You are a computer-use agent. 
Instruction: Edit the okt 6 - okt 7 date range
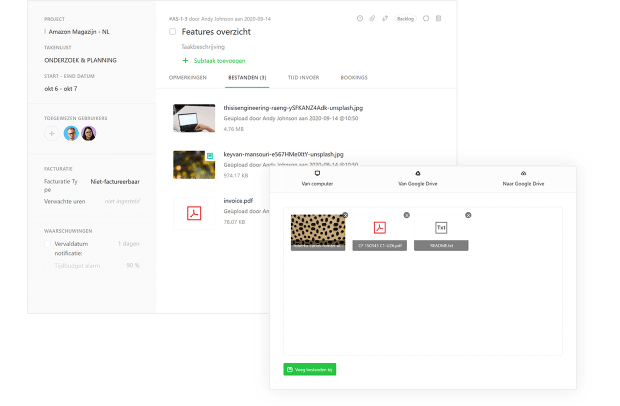(60, 89)
